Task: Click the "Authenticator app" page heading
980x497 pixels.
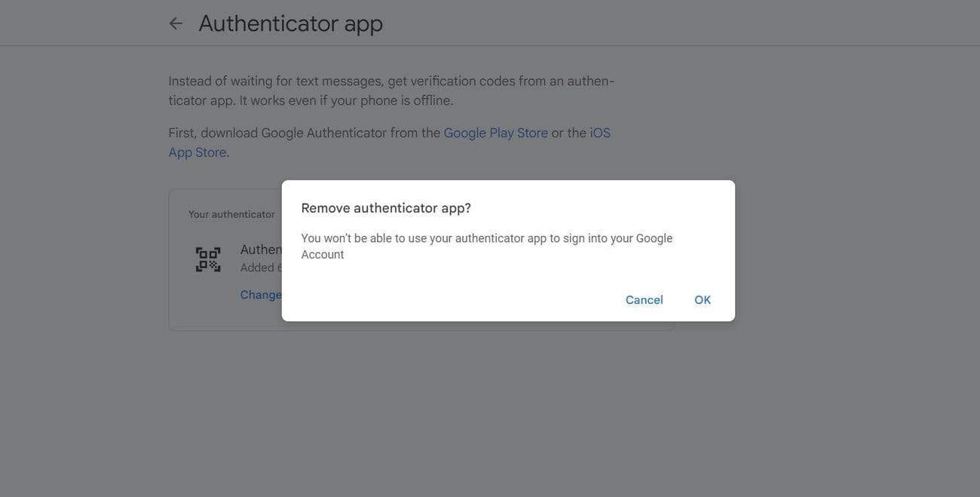Action: click(290, 23)
